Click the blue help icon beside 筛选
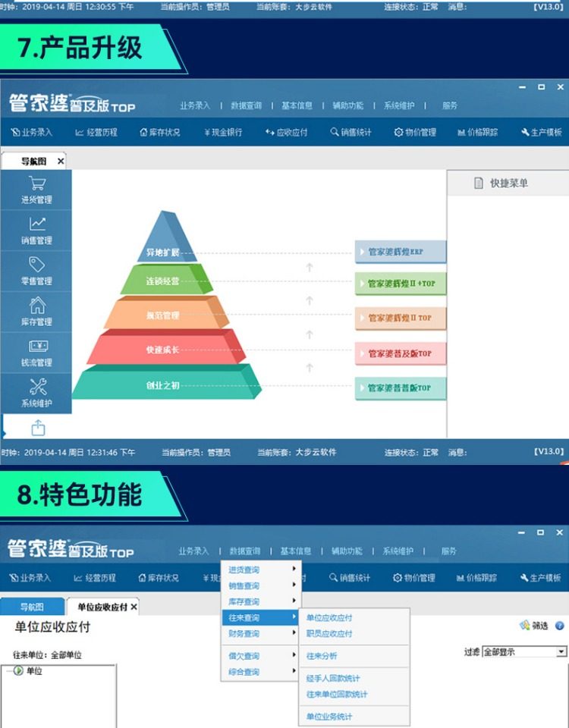Image resolution: width=569 pixels, height=728 pixels. pos(559,626)
